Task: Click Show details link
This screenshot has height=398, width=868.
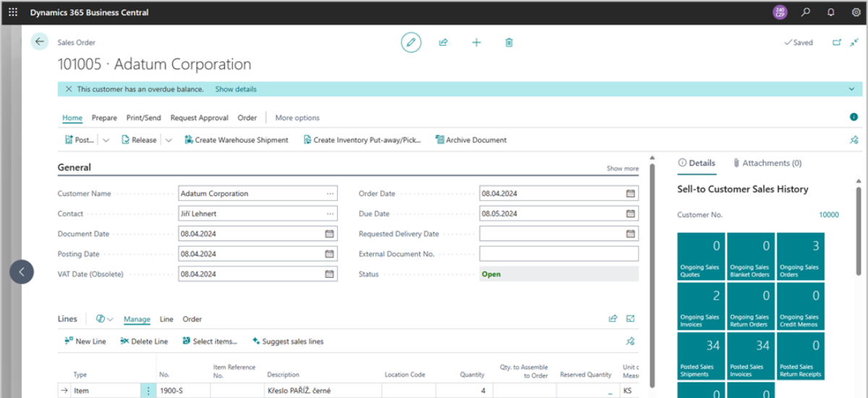Action: click(236, 89)
